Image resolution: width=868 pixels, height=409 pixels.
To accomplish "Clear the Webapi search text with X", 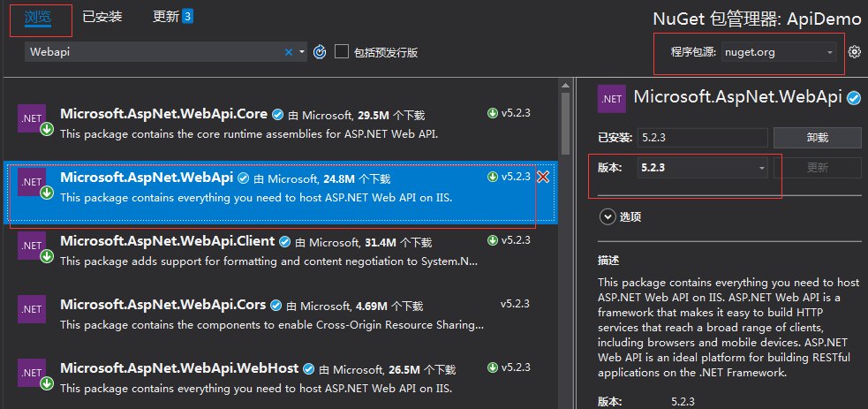I will click(x=289, y=52).
